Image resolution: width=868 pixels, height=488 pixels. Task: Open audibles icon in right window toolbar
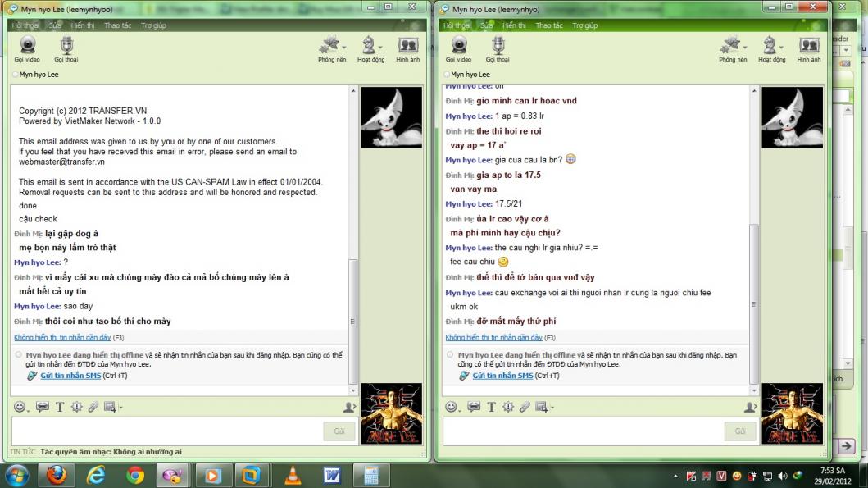[473, 407]
